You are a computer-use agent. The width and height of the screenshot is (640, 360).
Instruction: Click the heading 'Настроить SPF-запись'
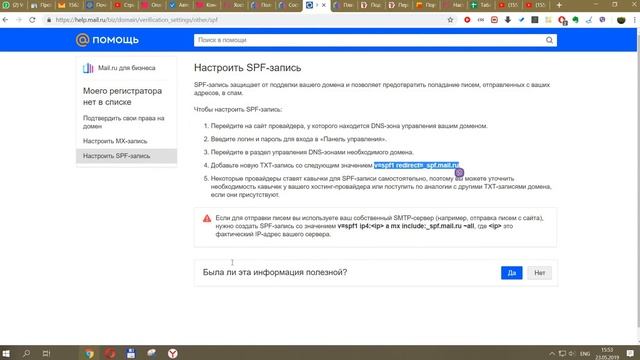(247, 68)
